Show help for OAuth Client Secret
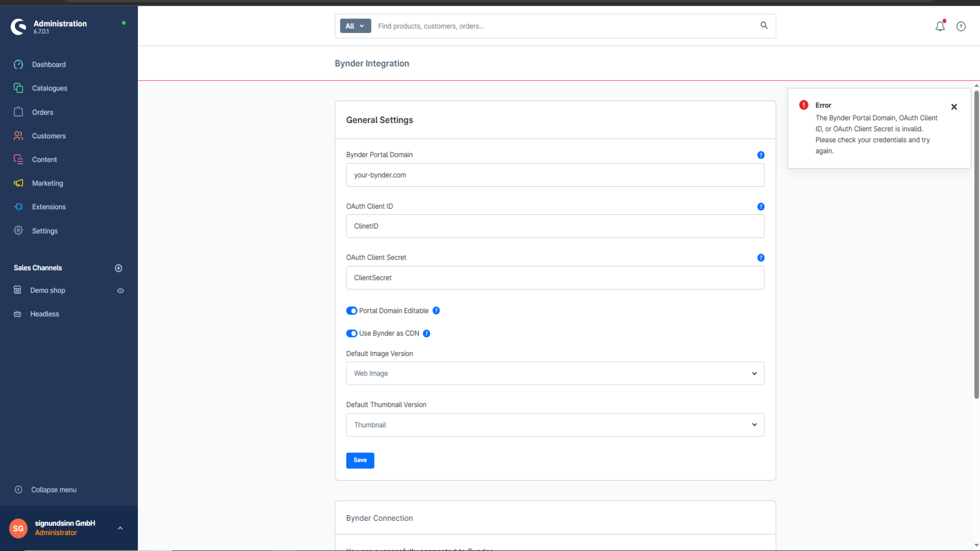 pos(761,258)
